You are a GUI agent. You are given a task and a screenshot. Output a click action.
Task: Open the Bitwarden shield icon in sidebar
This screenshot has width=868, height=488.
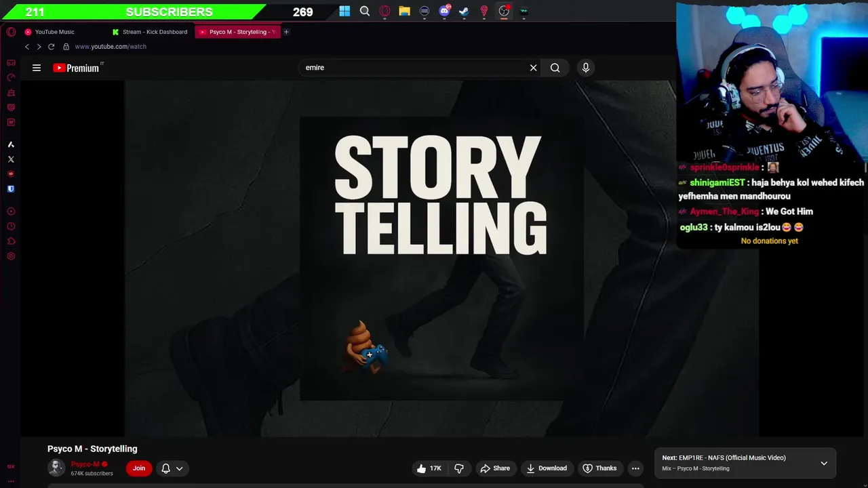(x=11, y=189)
